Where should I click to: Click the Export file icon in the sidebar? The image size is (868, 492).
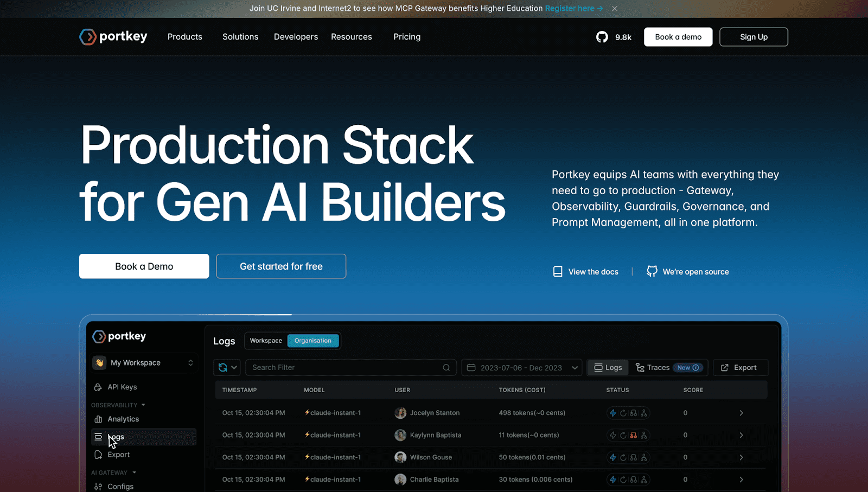pyautogui.click(x=98, y=455)
